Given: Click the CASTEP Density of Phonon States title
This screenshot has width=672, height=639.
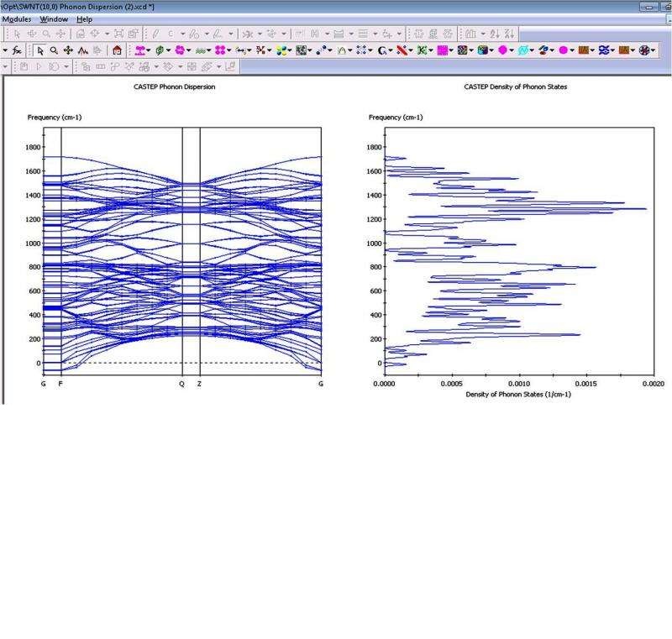Looking at the screenshot, I should (x=515, y=86).
